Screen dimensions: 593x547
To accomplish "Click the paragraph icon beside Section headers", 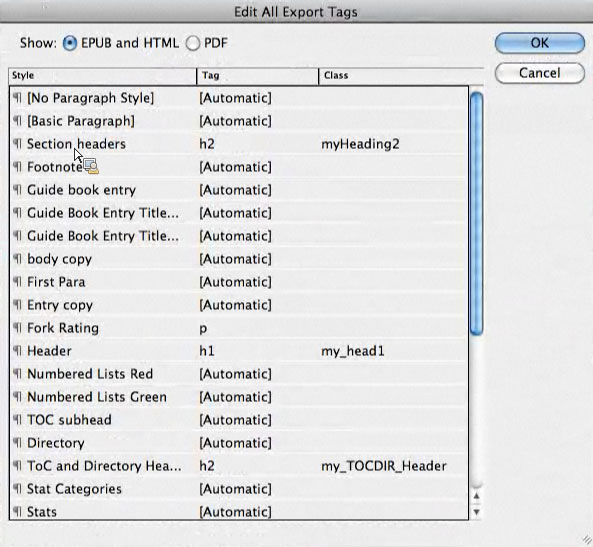I will point(17,144).
